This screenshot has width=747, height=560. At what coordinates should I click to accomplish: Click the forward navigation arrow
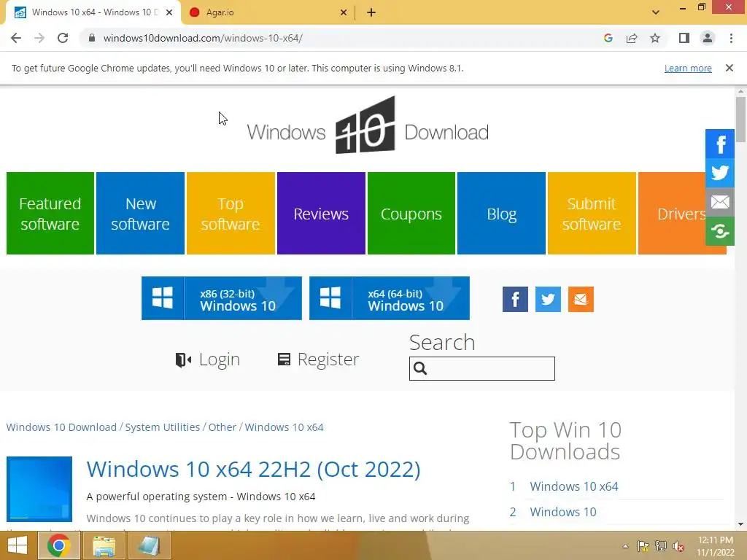pyautogui.click(x=39, y=38)
